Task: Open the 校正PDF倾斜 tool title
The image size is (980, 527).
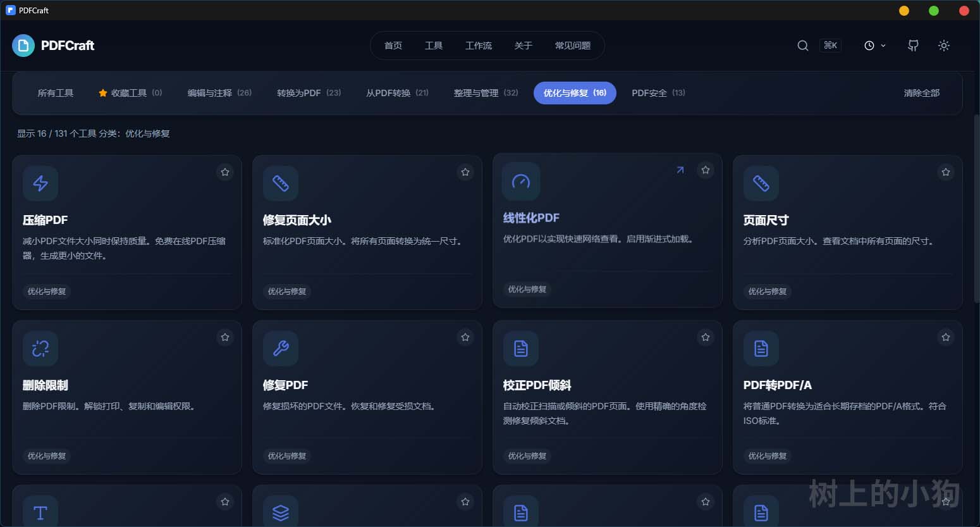Action: (537, 385)
